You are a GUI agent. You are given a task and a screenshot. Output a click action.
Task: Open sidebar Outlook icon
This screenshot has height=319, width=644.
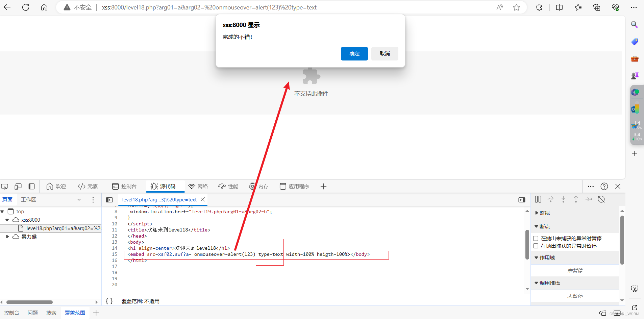635,109
